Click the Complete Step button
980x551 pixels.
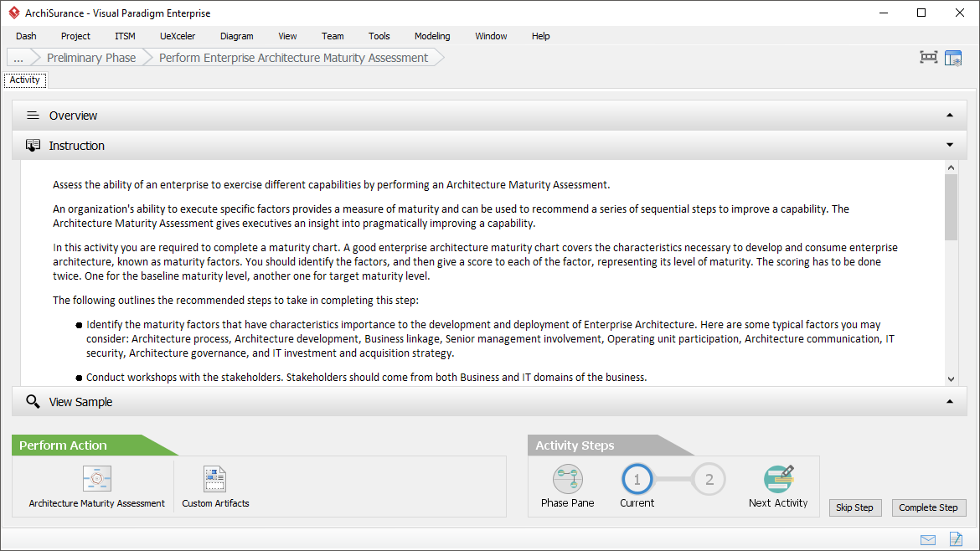pyautogui.click(x=929, y=508)
